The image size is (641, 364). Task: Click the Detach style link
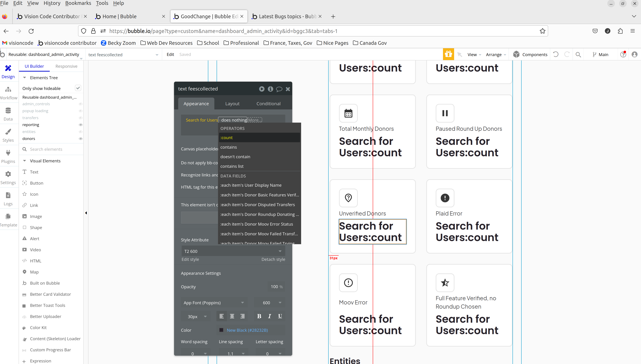pos(273,259)
